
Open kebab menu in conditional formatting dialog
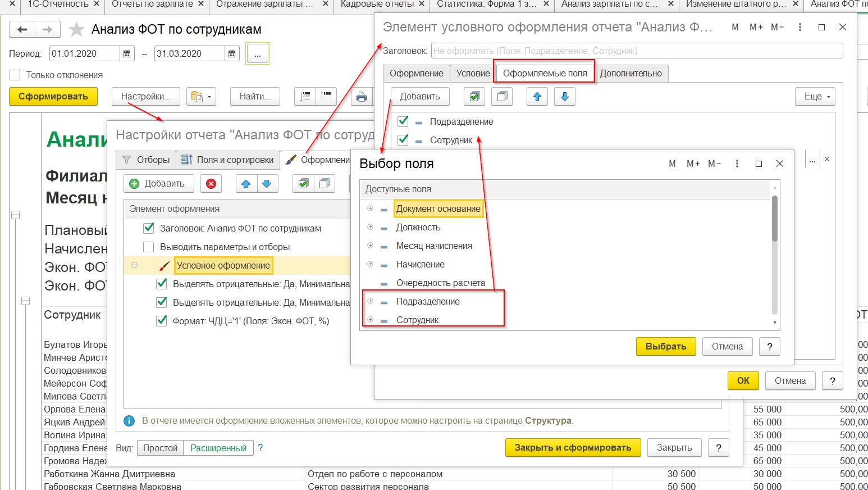(800, 27)
